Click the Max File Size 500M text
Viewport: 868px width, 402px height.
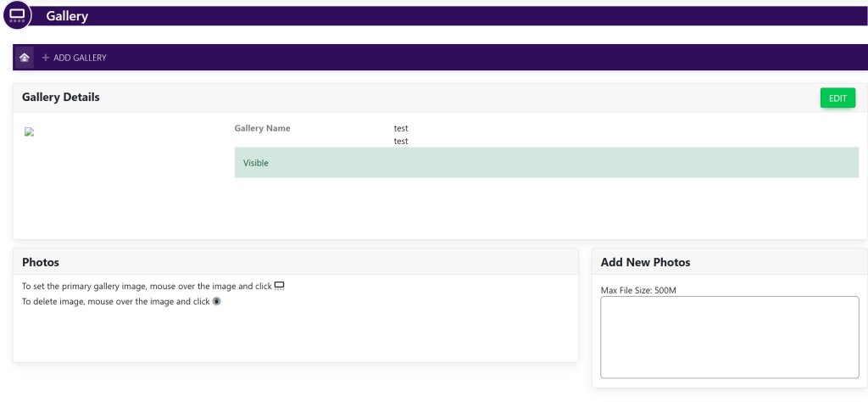[638, 291]
